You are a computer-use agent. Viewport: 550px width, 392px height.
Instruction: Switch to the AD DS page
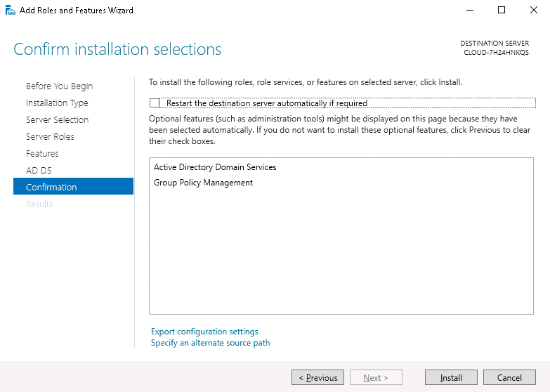pyautogui.click(x=39, y=171)
